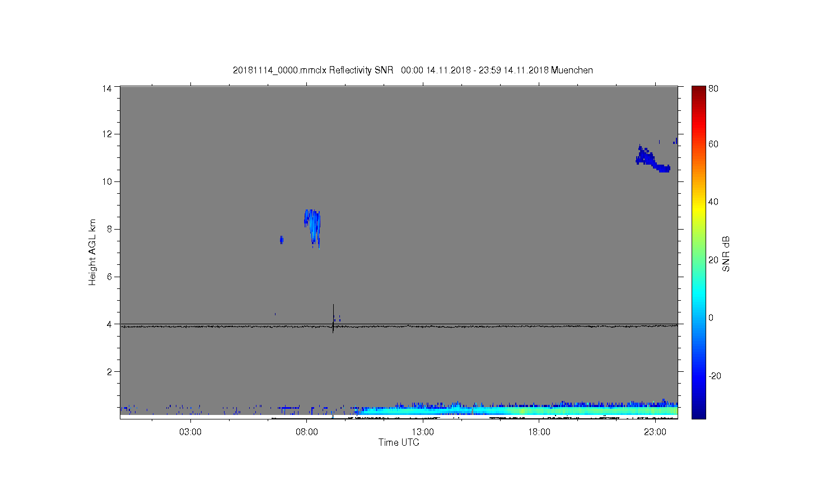The width and height of the screenshot is (840, 504).
Task: Click the SNR color scale bar
Action: [x=698, y=252]
